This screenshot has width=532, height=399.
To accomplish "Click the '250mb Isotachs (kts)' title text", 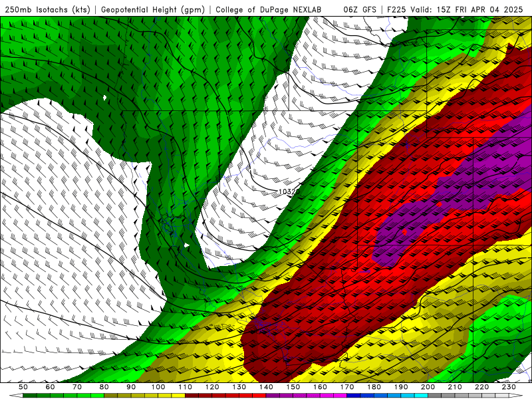I will pyautogui.click(x=47, y=9).
